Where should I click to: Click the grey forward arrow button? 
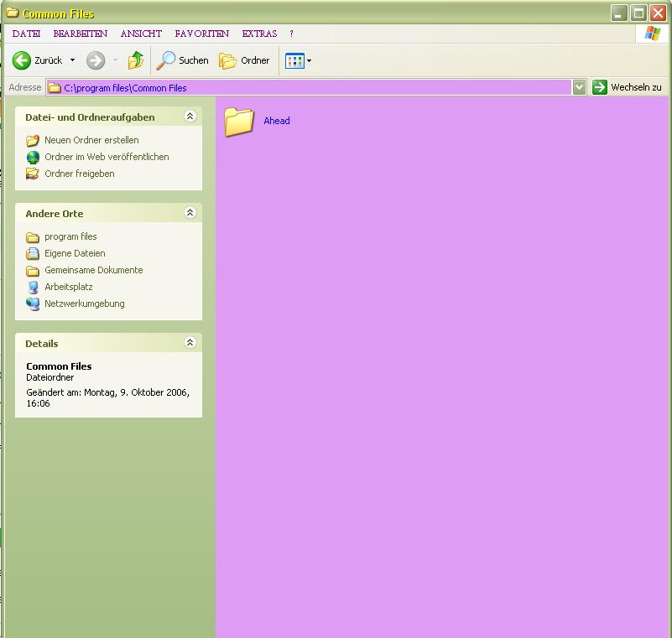[x=95, y=60]
